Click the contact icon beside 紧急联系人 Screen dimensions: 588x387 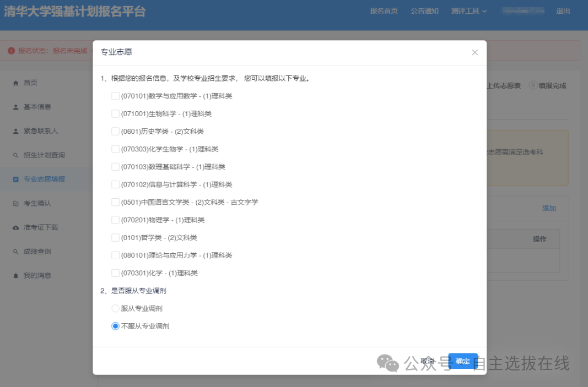coord(15,131)
